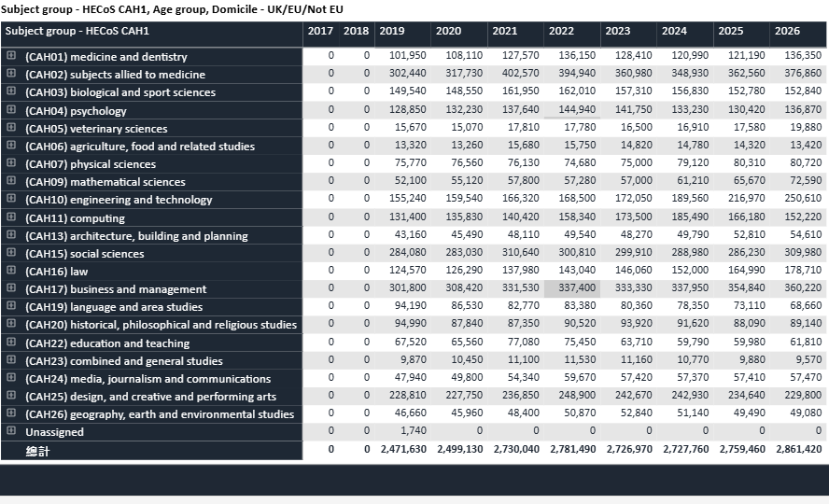The image size is (829, 504).
Task: Click the (CAH15) social sciences row label
Action: click(85, 254)
